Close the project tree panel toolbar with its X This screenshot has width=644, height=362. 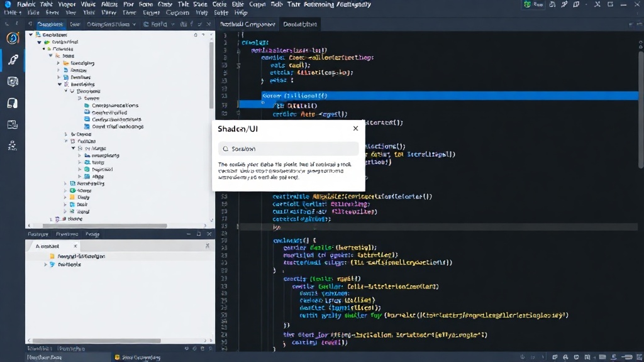point(209,25)
